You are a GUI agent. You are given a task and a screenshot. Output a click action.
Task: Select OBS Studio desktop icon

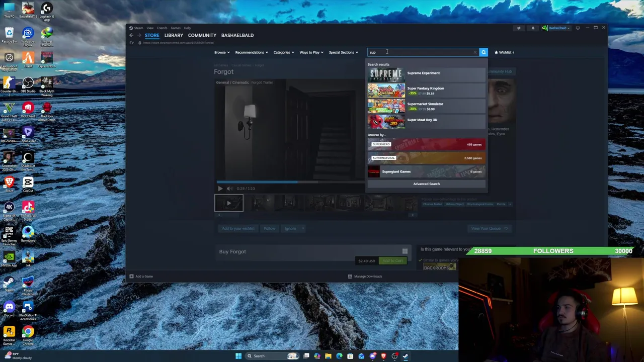click(x=28, y=84)
